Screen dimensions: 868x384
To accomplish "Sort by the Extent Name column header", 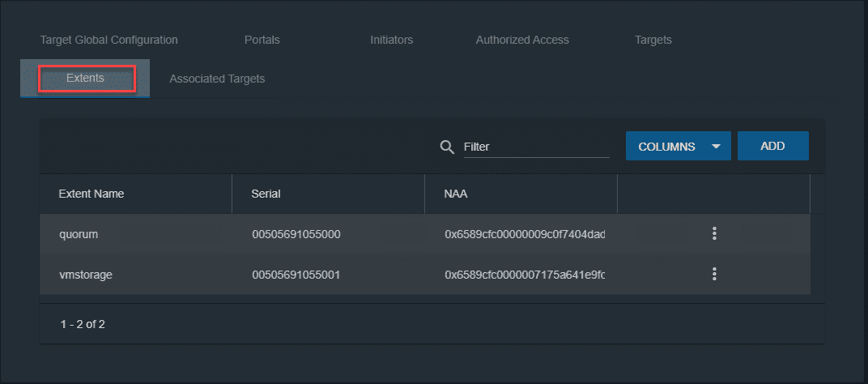I will pyautogui.click(x=91, y=194).
